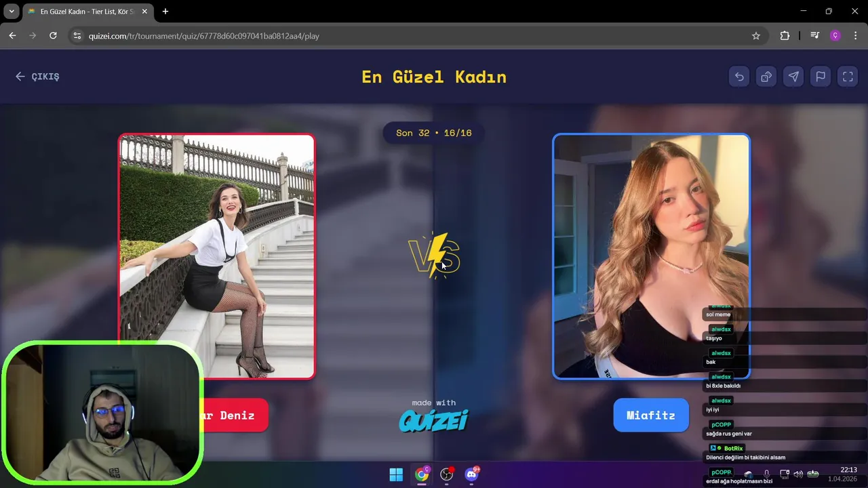Open the media controls icon in toolbar
Viewport: 868px width, 488px height.
pyautogui.click(x=815, y=36)
